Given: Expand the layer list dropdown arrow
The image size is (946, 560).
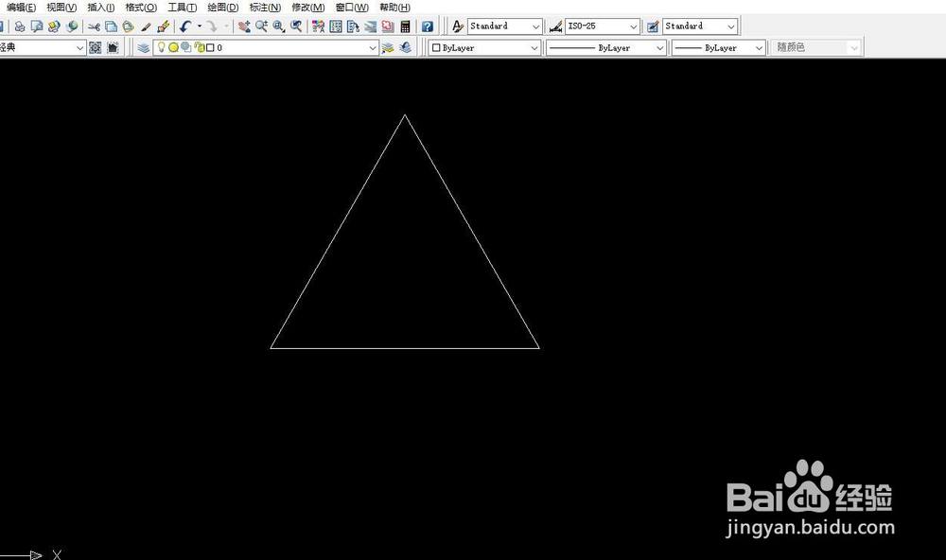Looking at the screenshot, I should click(x=372, y=47).
